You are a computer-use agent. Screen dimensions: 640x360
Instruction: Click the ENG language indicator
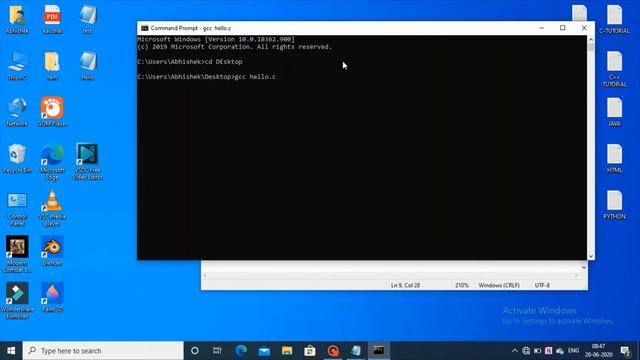pos(573,351)
